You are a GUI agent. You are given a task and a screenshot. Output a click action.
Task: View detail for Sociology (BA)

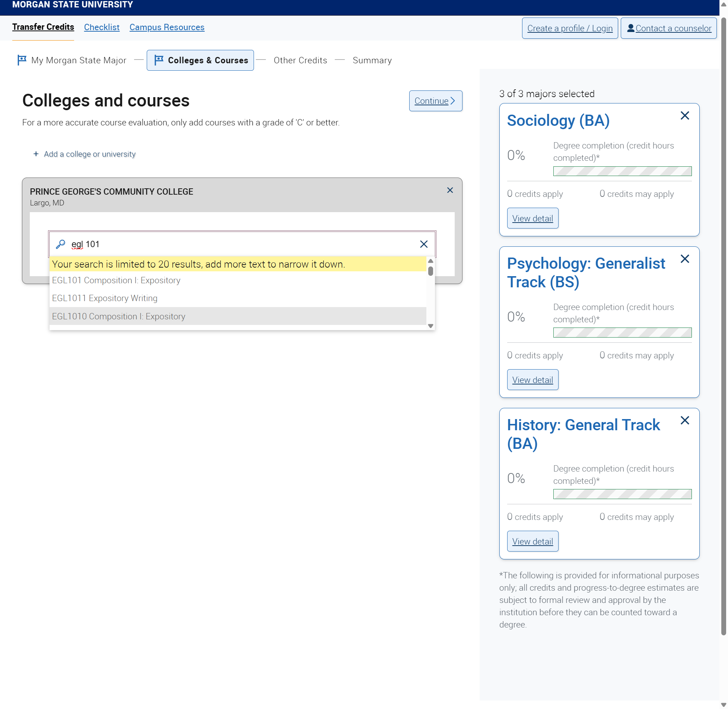[x=533, y=218]
